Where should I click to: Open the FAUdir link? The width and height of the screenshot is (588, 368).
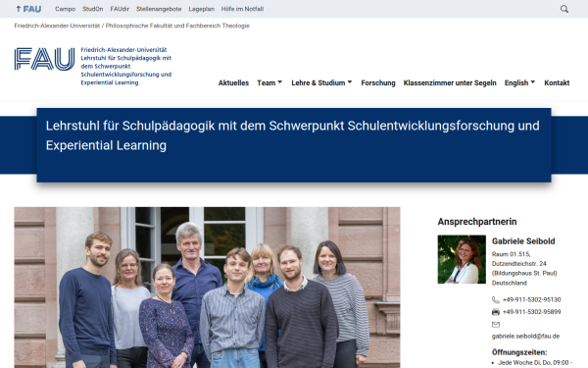120,9
